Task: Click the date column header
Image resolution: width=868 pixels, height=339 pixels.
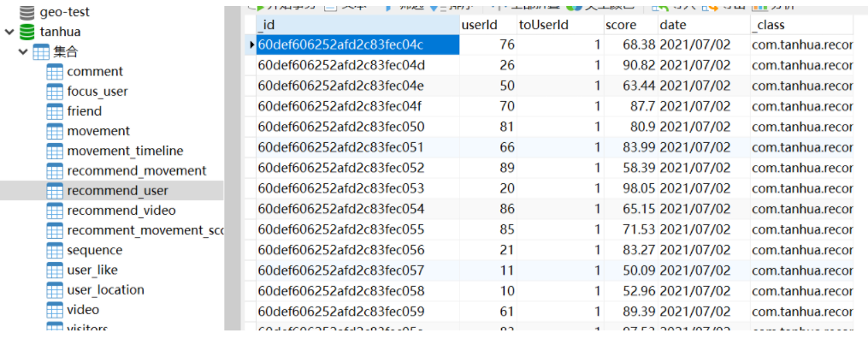Action: click(704, 25)
